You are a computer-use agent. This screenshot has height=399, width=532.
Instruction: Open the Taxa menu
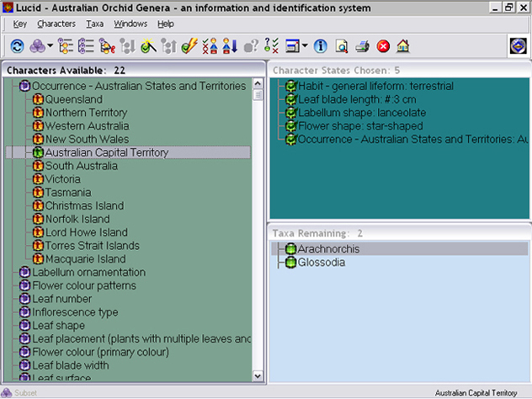(94, 24)
